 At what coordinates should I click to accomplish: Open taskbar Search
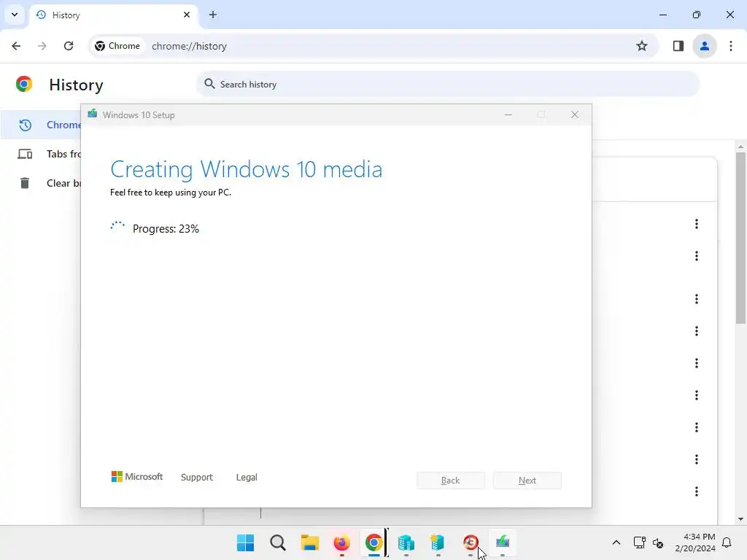pos(278,542)
